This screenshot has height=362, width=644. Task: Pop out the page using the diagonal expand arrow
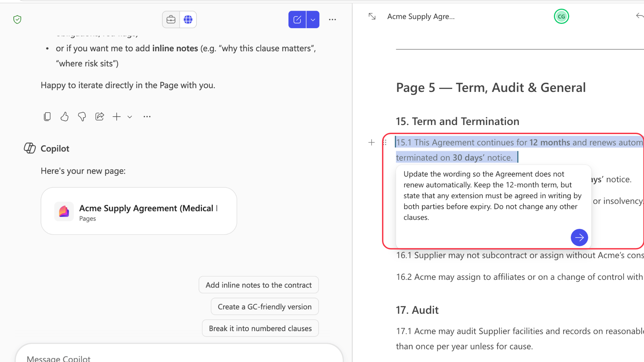pos(372,16)
